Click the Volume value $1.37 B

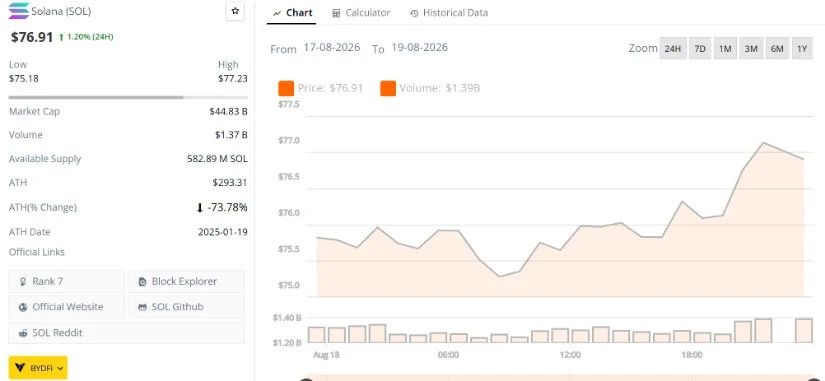(x=231, y=135)
